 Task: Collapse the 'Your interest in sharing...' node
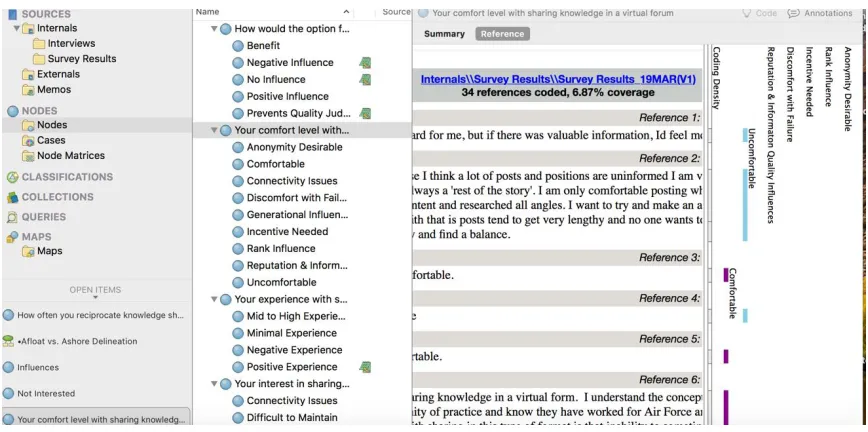coord(214,384)
